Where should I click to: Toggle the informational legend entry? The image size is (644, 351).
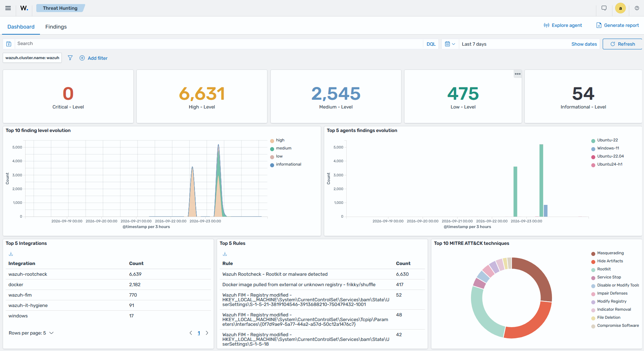[286, 164]
